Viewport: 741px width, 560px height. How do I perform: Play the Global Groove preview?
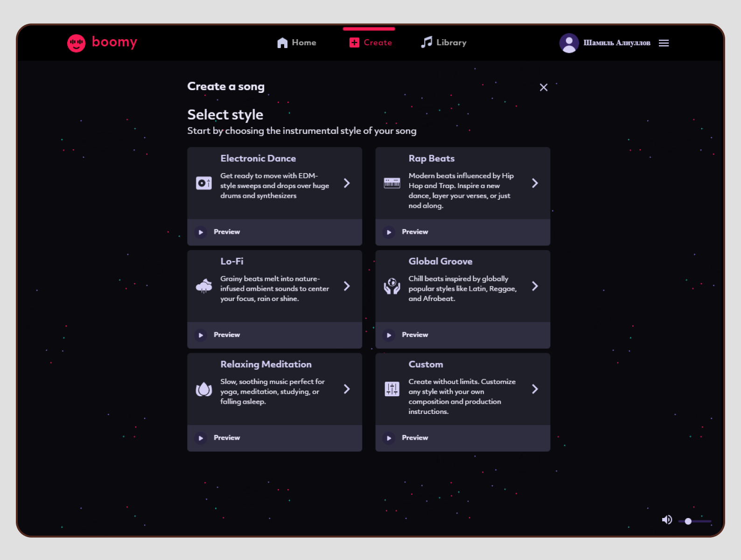389,335
